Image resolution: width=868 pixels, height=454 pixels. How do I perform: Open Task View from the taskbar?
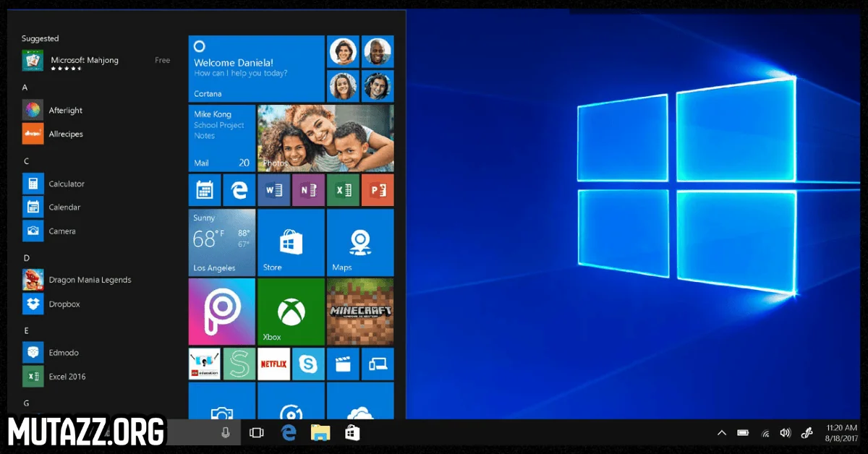256,432
